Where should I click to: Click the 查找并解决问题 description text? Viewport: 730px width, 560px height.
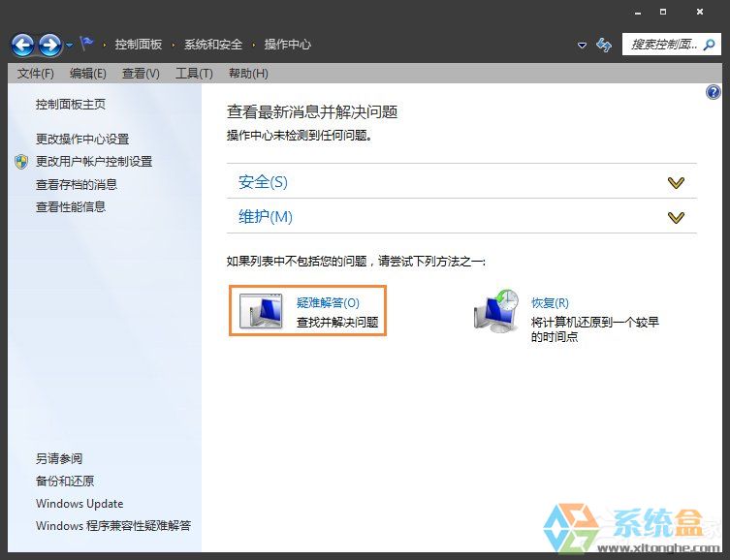[x=337, y=322]
